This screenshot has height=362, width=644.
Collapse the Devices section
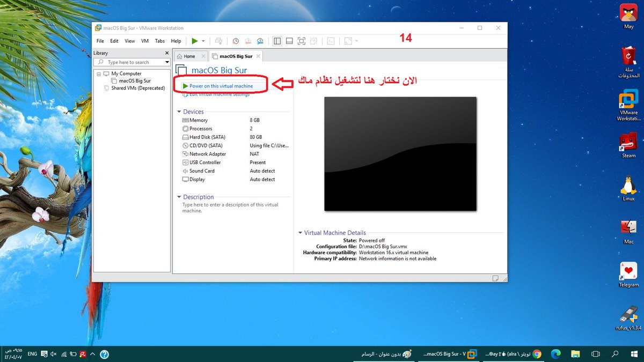click(179, 112)
